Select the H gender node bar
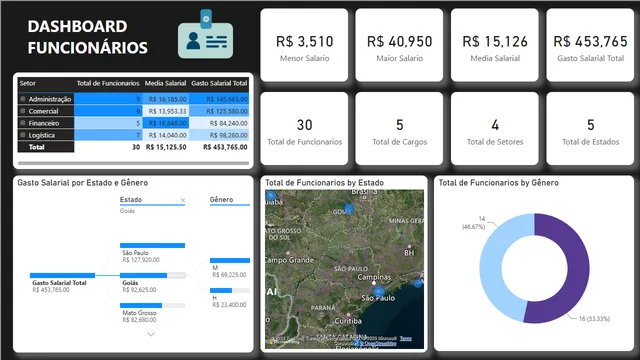The image size is (640, 360). 230,291
